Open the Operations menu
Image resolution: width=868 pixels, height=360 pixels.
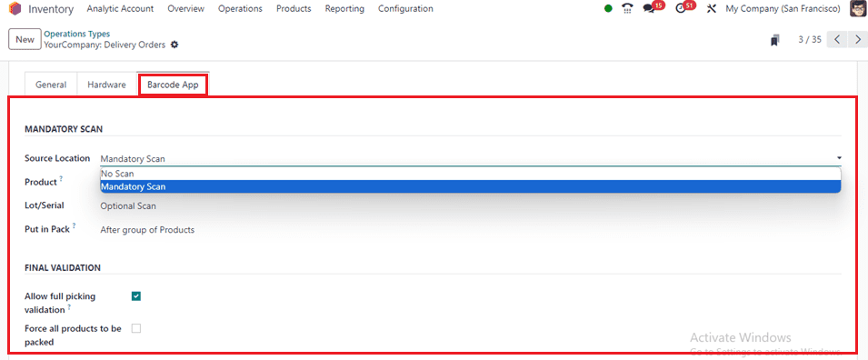tap(240, 9)
